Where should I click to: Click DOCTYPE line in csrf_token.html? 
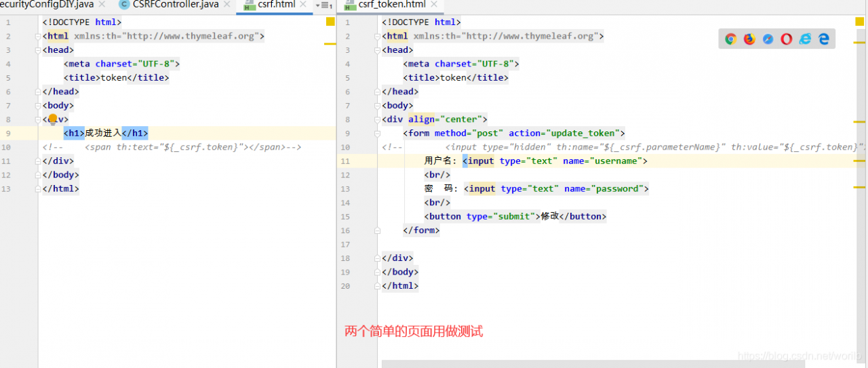pyautogui.click(x=421, y=22)
